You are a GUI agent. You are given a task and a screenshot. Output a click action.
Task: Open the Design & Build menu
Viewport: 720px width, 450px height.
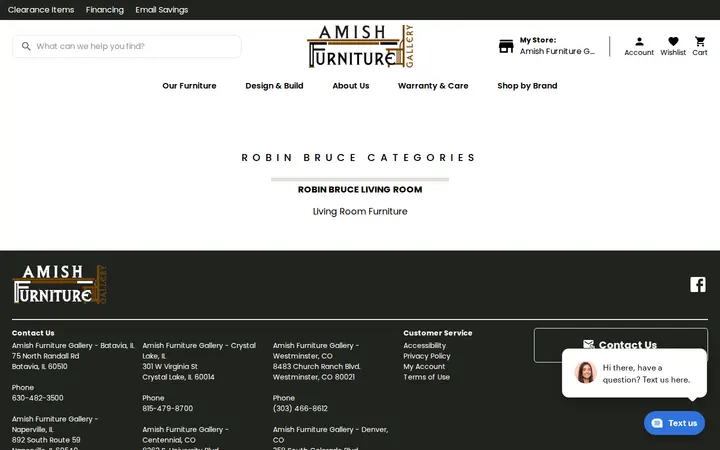[x=274, y=86]
